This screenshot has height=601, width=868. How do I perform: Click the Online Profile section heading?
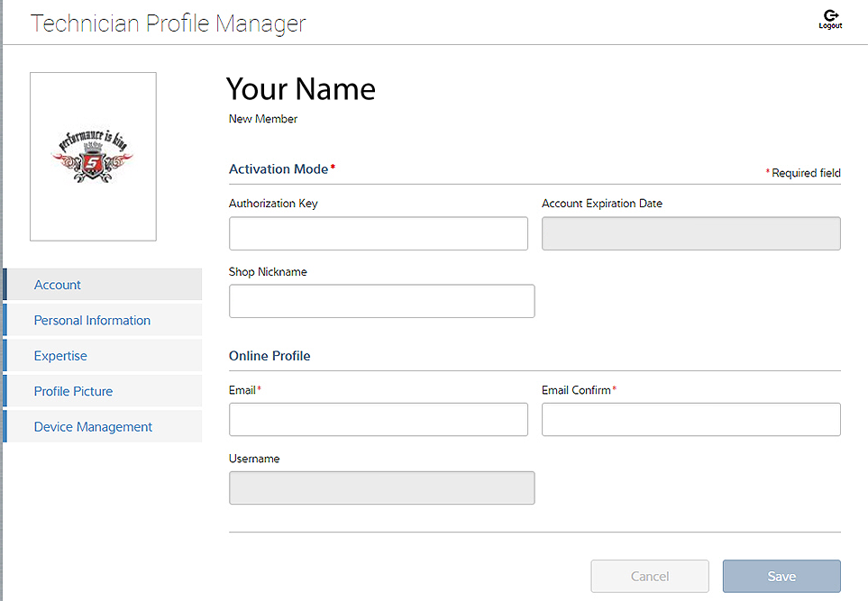point(270,356)
